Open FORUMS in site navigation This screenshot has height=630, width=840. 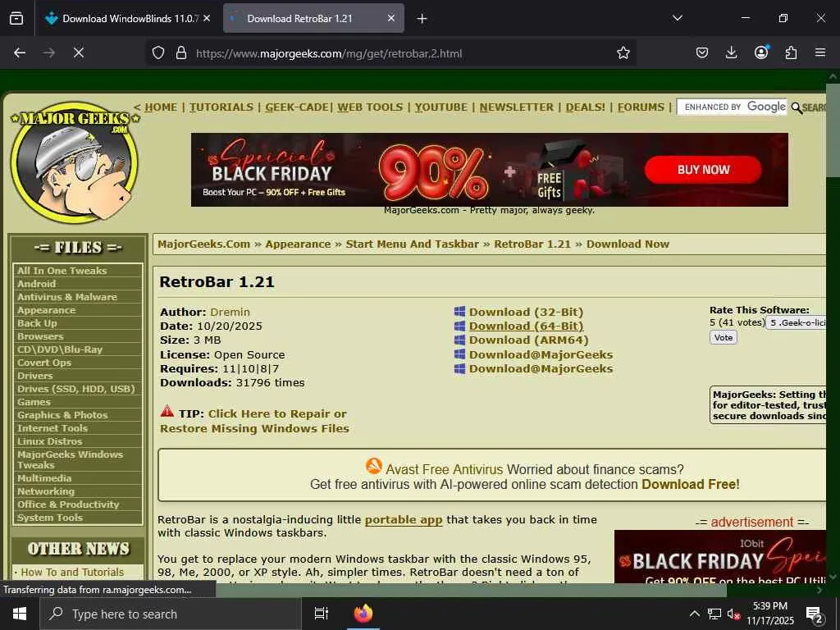(x=641, y=107)
